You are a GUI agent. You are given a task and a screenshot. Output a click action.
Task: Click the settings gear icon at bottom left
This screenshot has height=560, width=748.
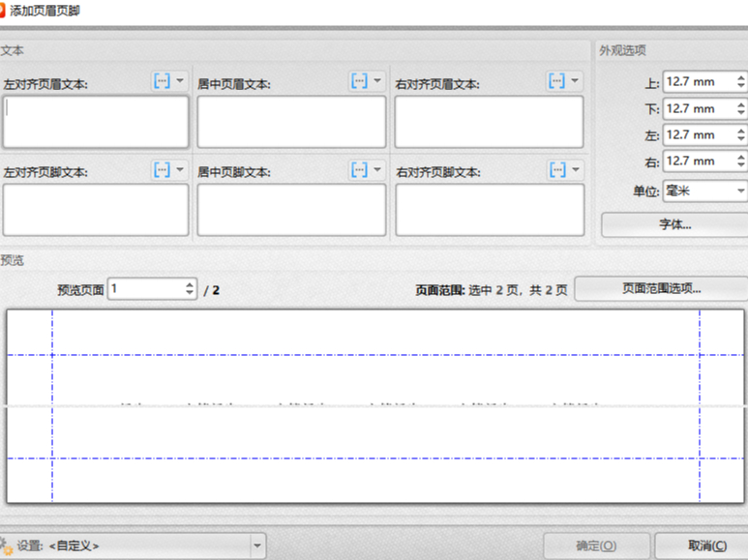click(6, 546)
